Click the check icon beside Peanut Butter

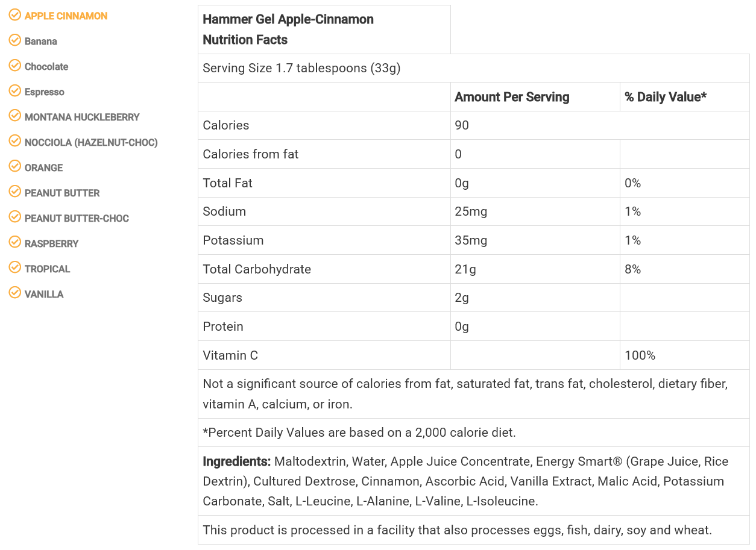click(x=15, y=192)
